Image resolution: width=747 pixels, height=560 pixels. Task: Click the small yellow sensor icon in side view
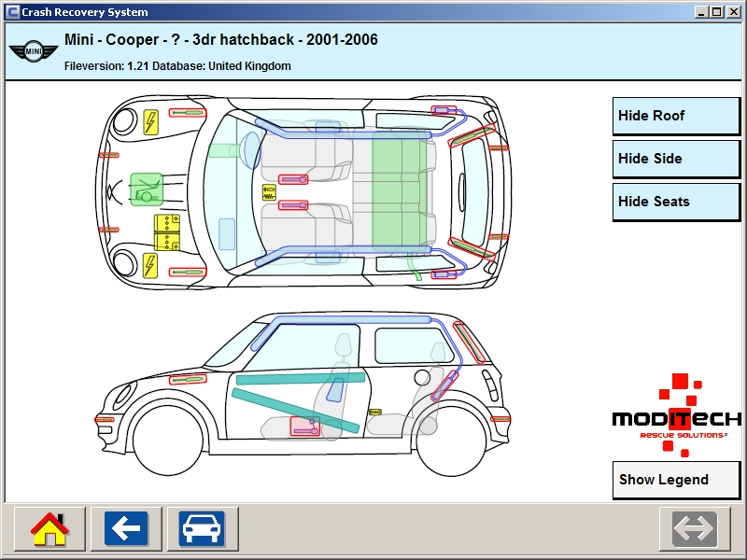[375, 411]
